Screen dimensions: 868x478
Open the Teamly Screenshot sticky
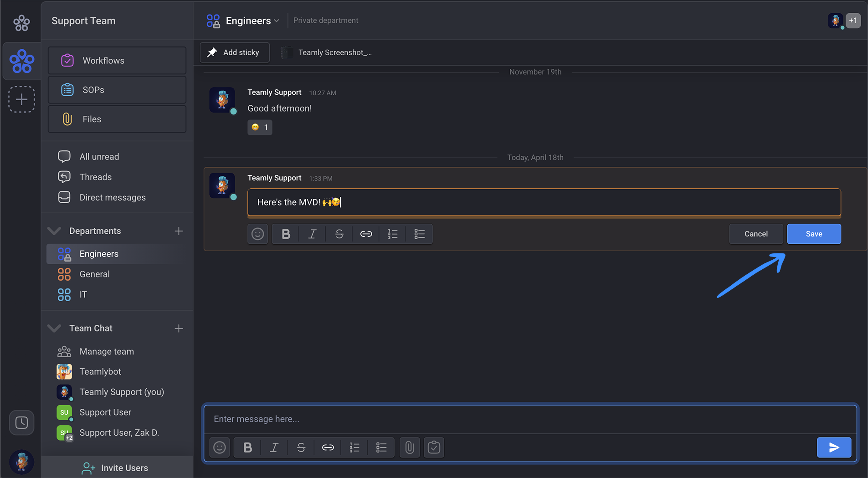click(x=327, y=52)
